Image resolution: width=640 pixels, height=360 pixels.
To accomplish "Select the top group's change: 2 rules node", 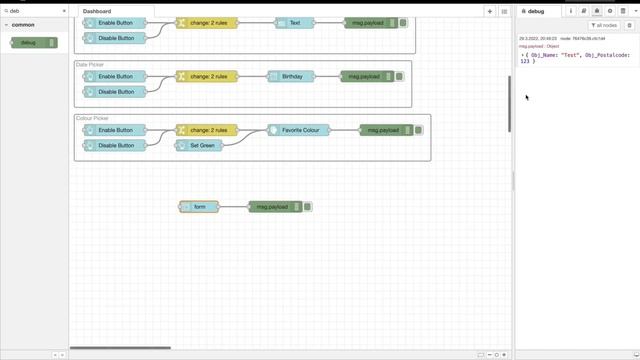I will pyautogui.click(x=207, y=23).
